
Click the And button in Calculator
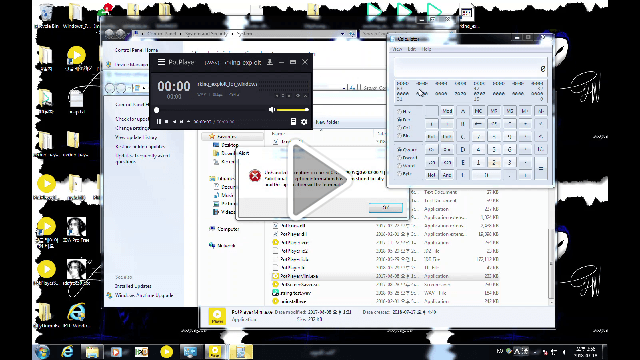click(x=447, y=175)
